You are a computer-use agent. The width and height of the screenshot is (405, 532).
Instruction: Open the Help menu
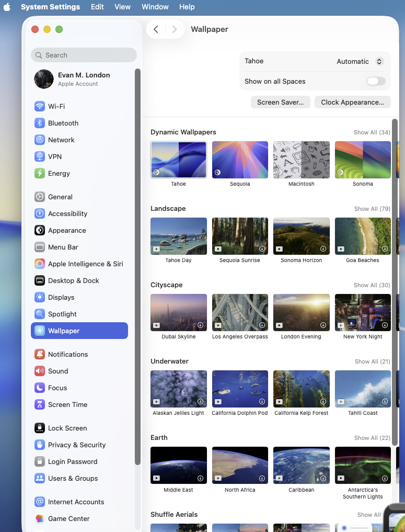pyautogui.click(x=187, y=7)
